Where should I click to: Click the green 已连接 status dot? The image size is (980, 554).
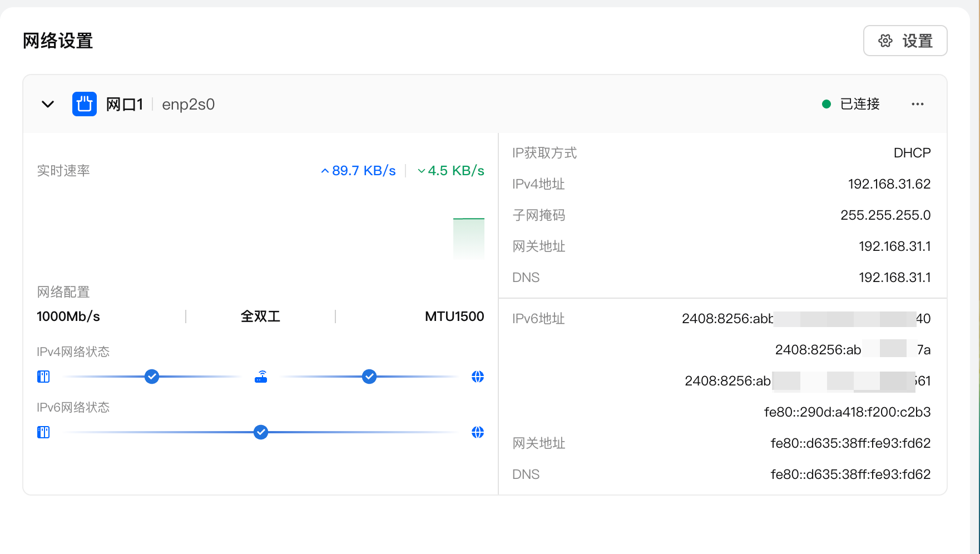[x=826, y=104]
